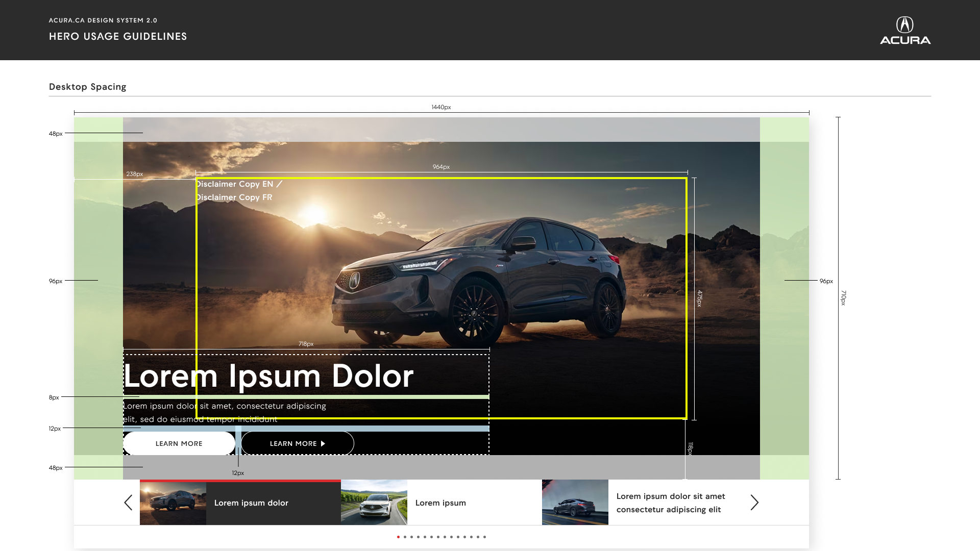Open the white SUV vineyard road thumbnail
The height and width of the screenshot is (551, 980).
click(374, 503)
